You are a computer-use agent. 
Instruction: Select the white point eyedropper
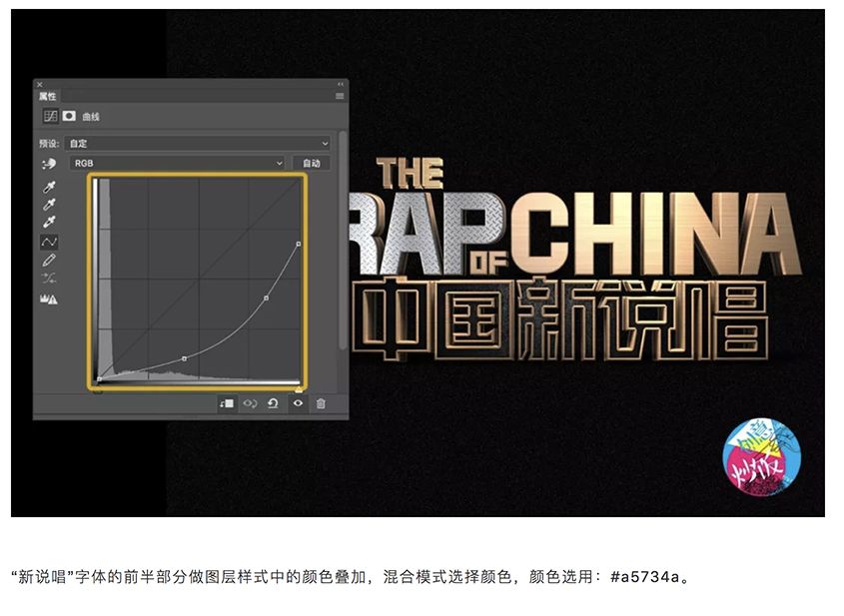(x=49, y=222)
